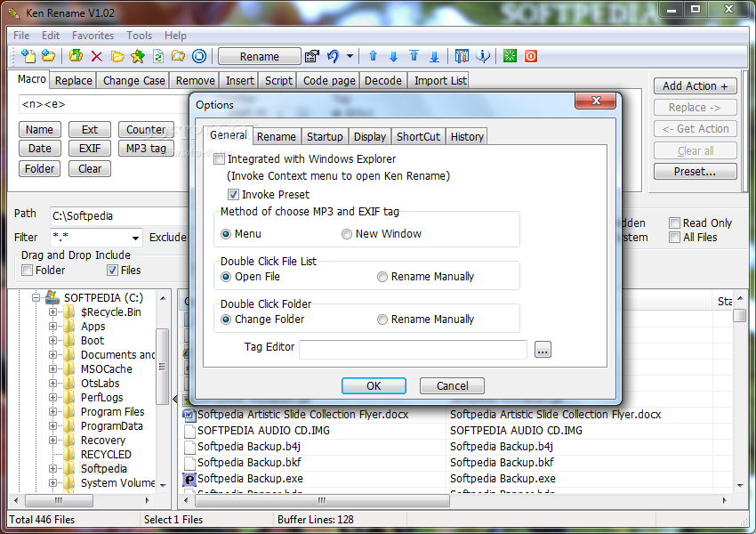Open the Favorites menu
This screenshot has height=534, width=756.
tap(92, 36)
